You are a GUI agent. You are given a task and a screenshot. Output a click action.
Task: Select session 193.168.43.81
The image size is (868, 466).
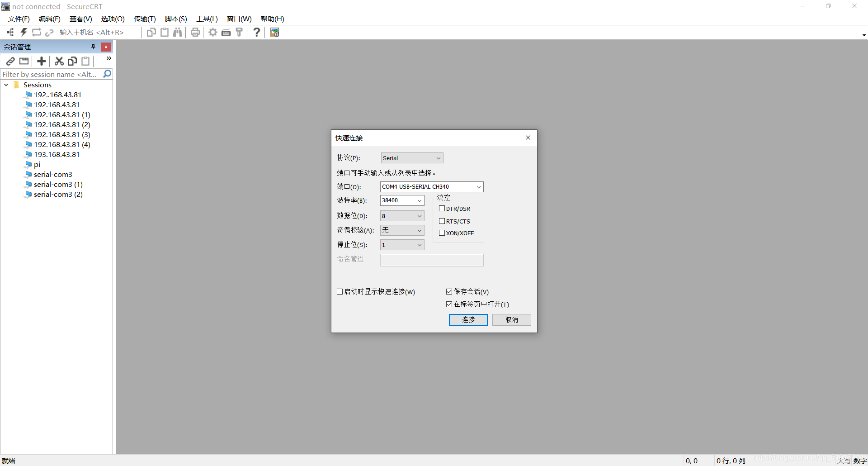[x=57, y=154]
